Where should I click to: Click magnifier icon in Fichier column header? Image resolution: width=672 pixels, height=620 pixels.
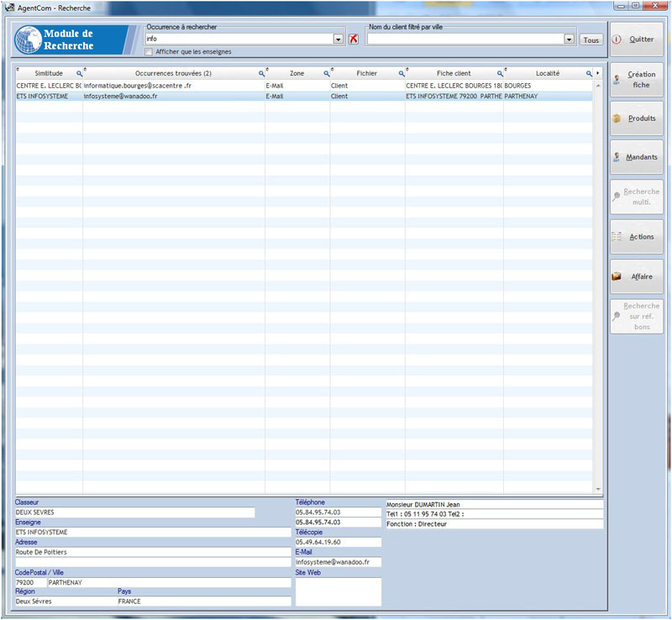(x=402, y=74)
